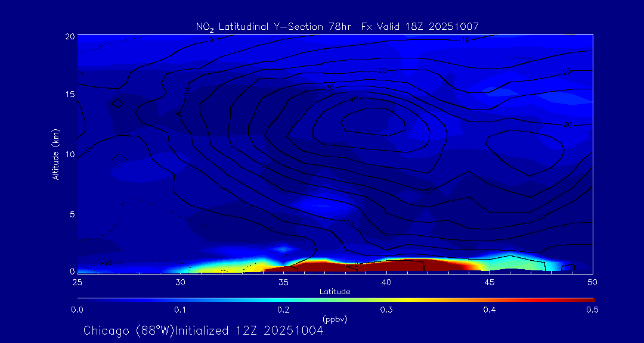The height and width of the screenshot is (343, 644).
Task: Click the colorbar label 0.3
Action: (386, 310)
